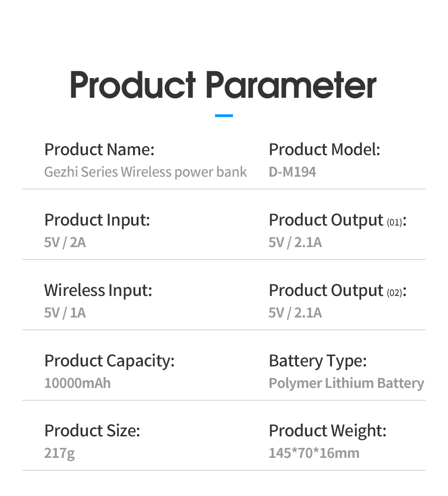Click Gezhi Series Wireless power bank text
Viewport: 448px width, 496px height.
pyautogui.click(x=145, y=172)
